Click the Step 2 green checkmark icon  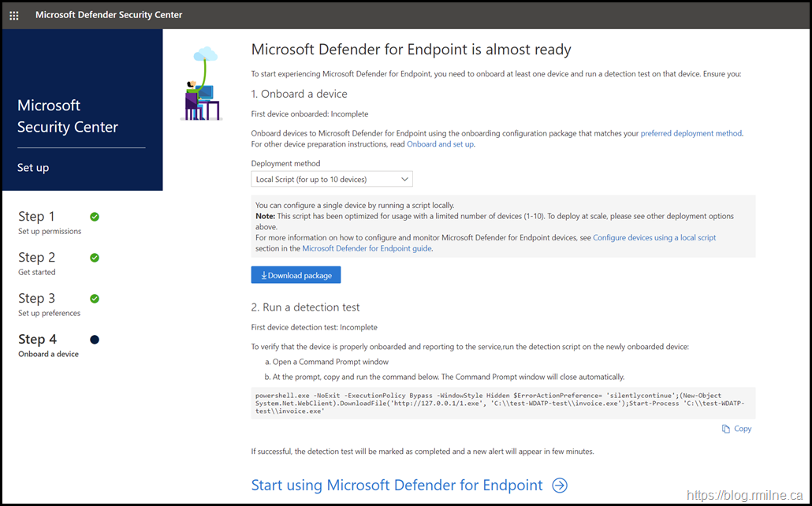95,258
